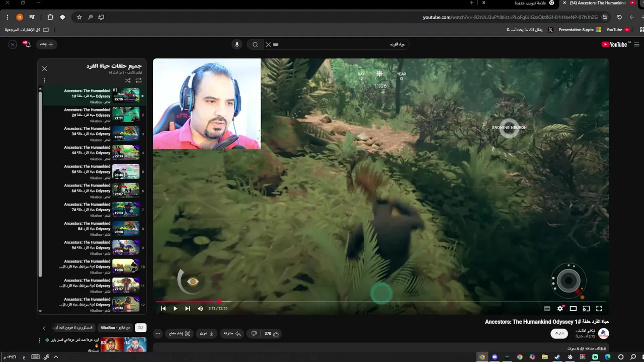644x362 pixels.
Task: Open the Chrome media controls icon
Action: [33, 17]
